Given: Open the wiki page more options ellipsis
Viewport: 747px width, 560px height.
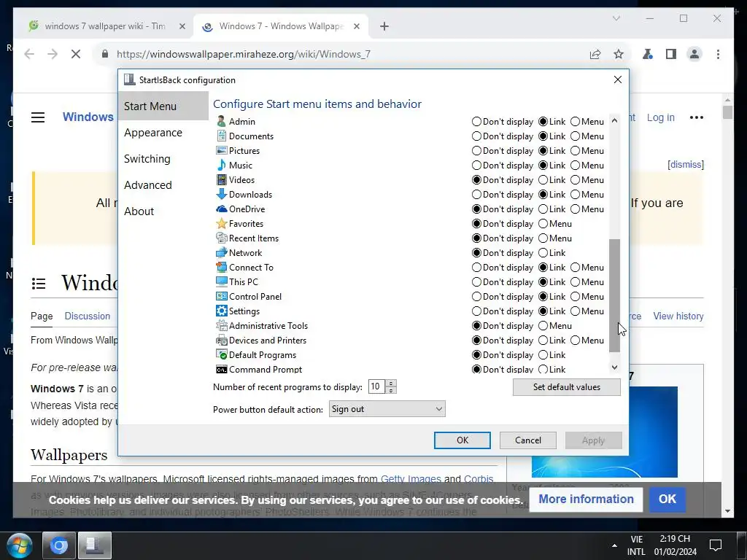Looking at the screenshot, I should click(x=697, y=117).
